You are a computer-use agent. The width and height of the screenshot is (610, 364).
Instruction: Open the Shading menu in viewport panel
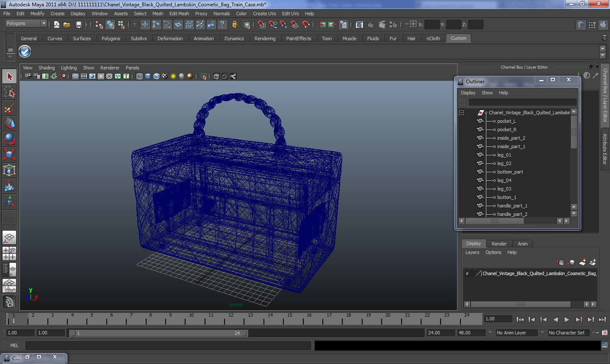point(47,68)
